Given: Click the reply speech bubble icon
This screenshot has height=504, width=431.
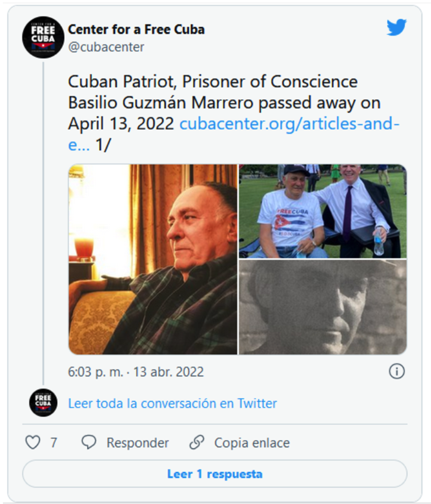Looking at the screenshot, I should coord(89,443).
